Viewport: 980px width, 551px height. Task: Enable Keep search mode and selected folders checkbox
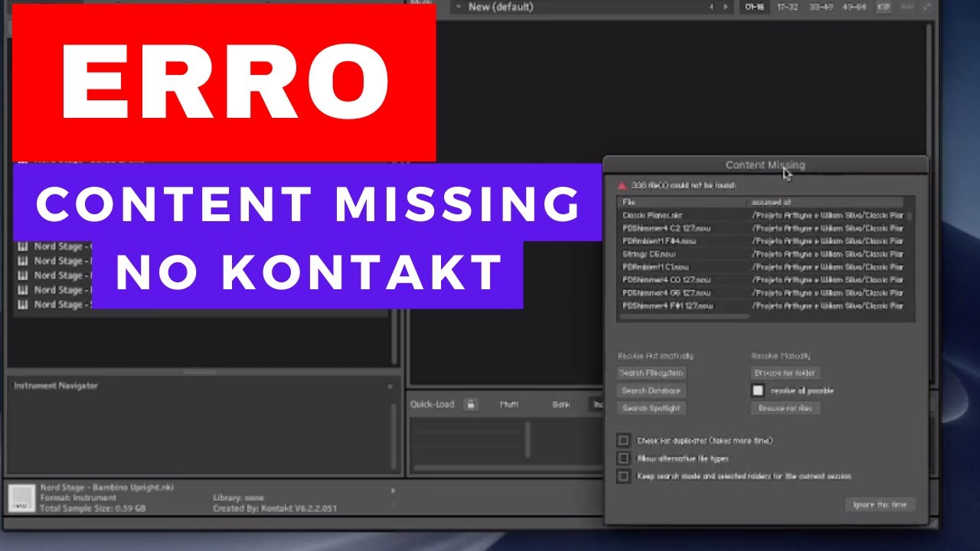coord(624,476)
